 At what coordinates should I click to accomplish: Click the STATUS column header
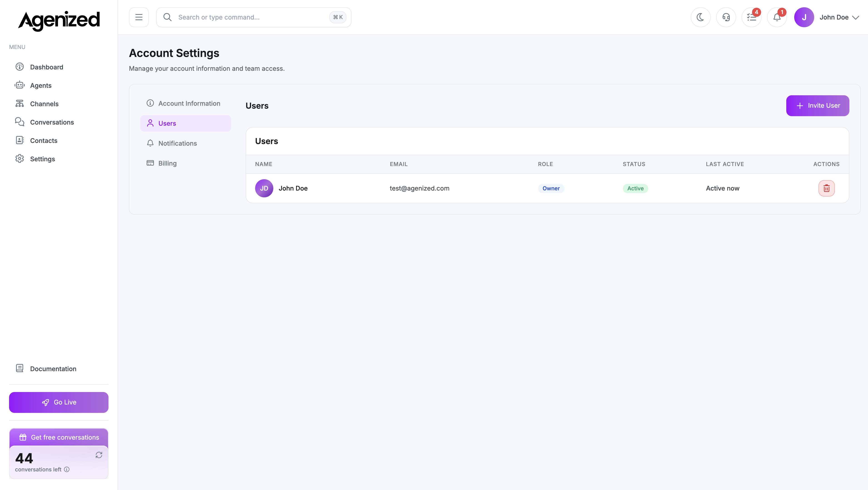[x=634, y=164]
